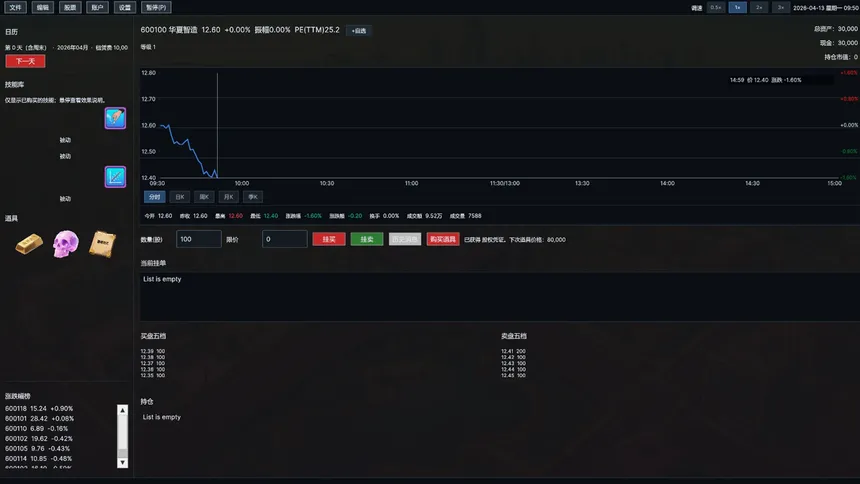Set game speed to 2x

759,8
